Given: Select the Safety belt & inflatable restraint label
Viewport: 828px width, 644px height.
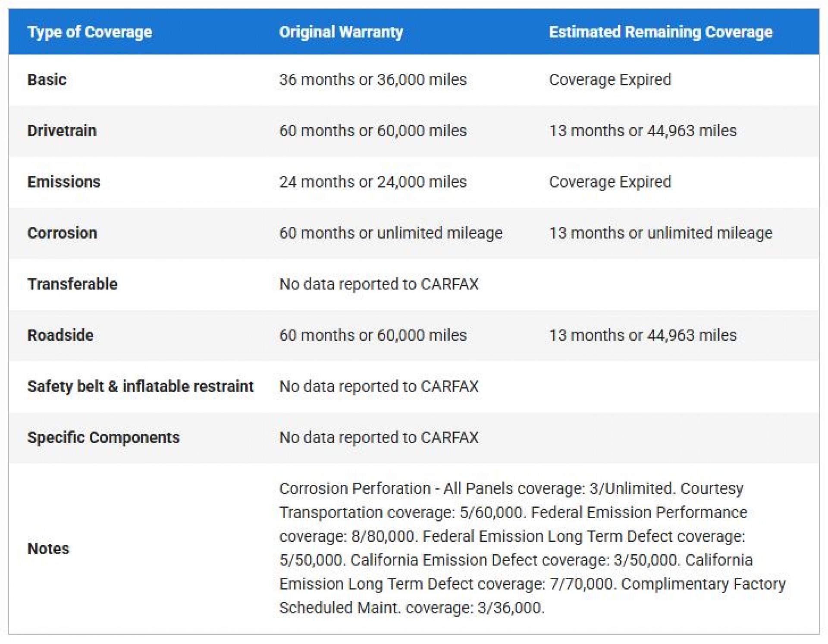Looking at the screenshot, I should [140, 386].
